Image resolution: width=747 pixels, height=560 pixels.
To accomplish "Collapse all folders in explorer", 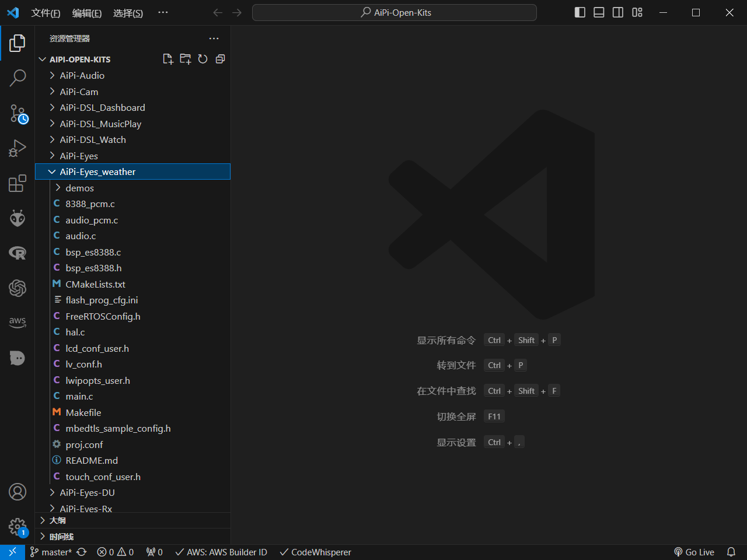I will tap(220, 59).
